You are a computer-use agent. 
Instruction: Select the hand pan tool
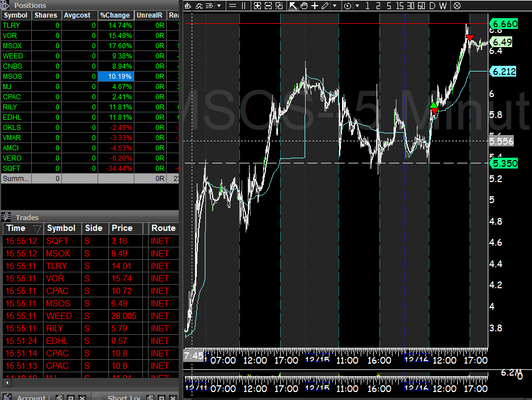click(x=305, y=6)
